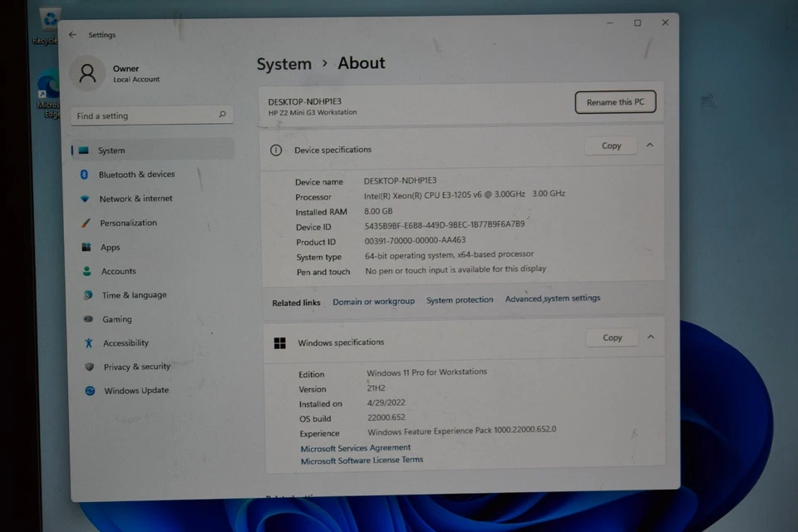
Task: Select the Accounts sidebar icon
Action: tap(89, 271)
